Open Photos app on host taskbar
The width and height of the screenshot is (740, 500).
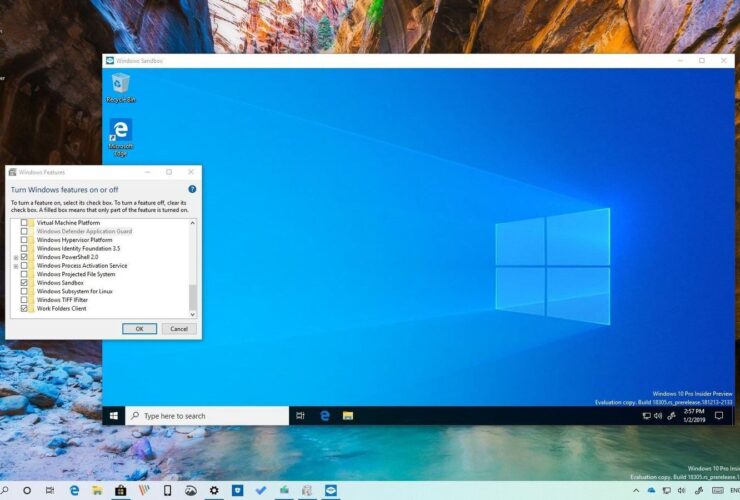click(x=191, y=491)
